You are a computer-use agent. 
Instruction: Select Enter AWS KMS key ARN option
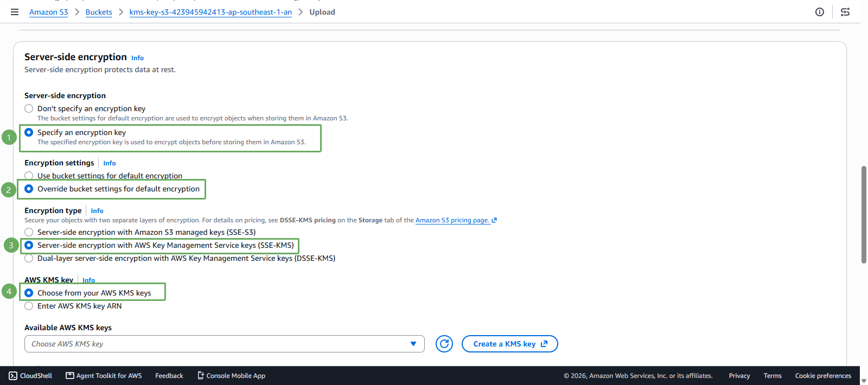coord(29,306)
